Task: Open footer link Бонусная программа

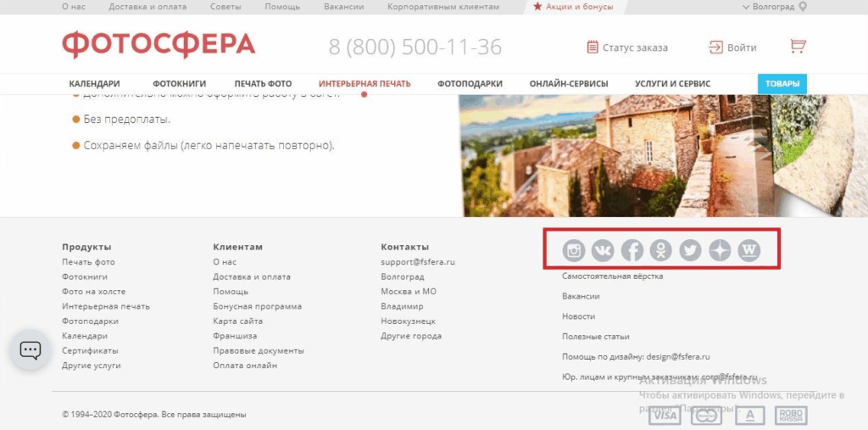Action: click(258, 306)
